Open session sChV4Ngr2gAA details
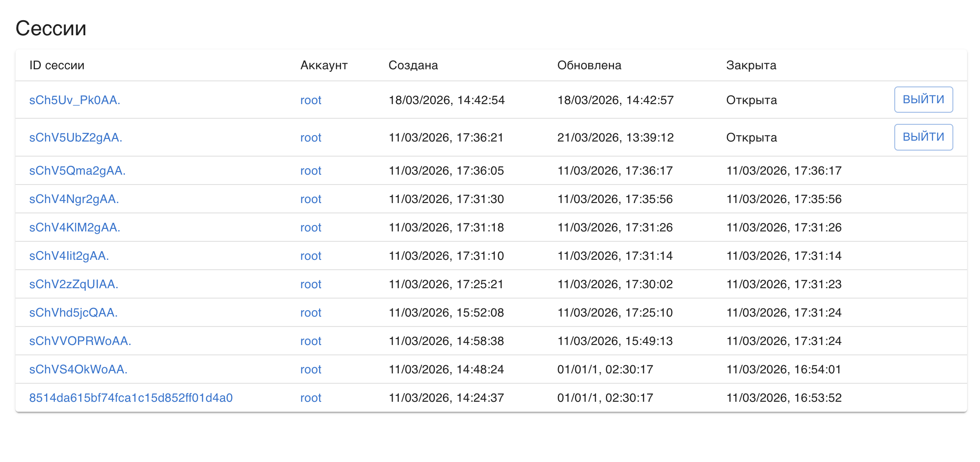Image resolution: width=980 pixels, height=462 pixels. click(x=74, y=199)
